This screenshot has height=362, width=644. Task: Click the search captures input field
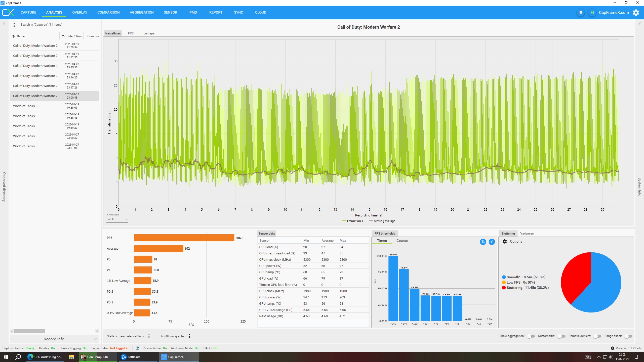(x=60, y=25)
